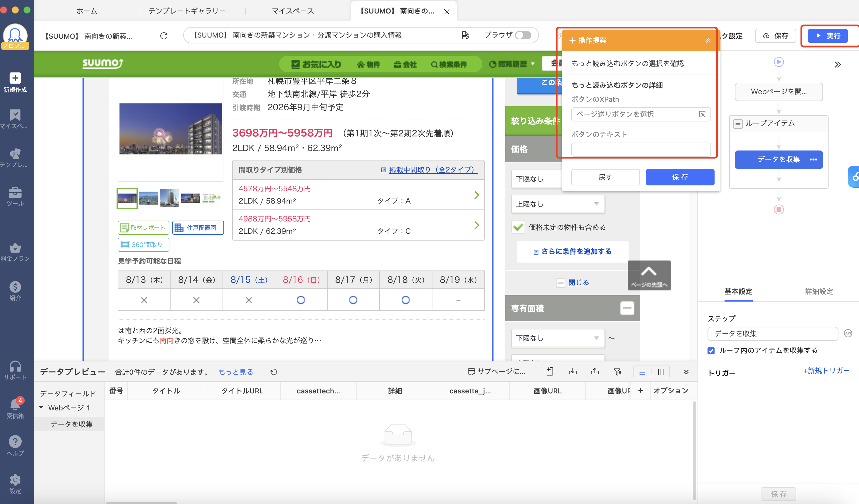Viewport: 859px width, 504px height.
Task: Click ページの先頭へ button
Action: coord(649,275)
